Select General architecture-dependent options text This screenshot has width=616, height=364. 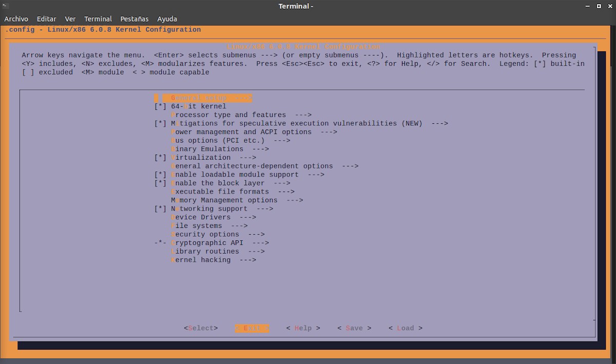click(252, 166)
